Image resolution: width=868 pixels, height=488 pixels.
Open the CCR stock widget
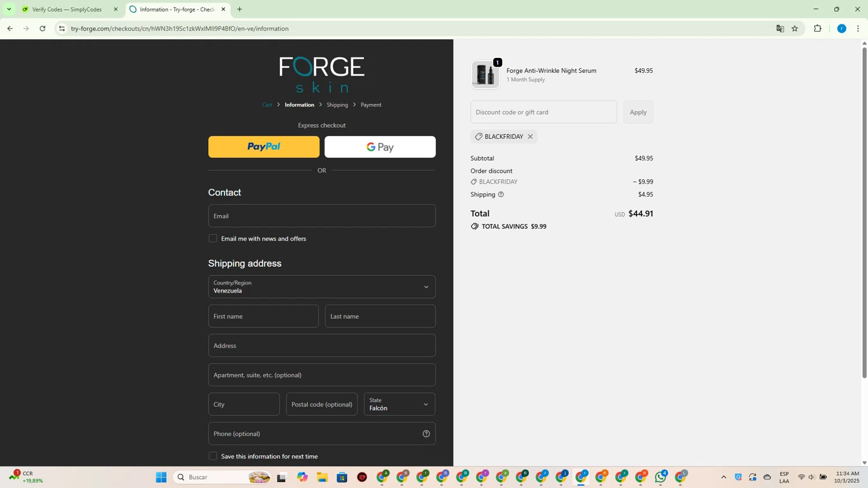(x=27, y=477)
